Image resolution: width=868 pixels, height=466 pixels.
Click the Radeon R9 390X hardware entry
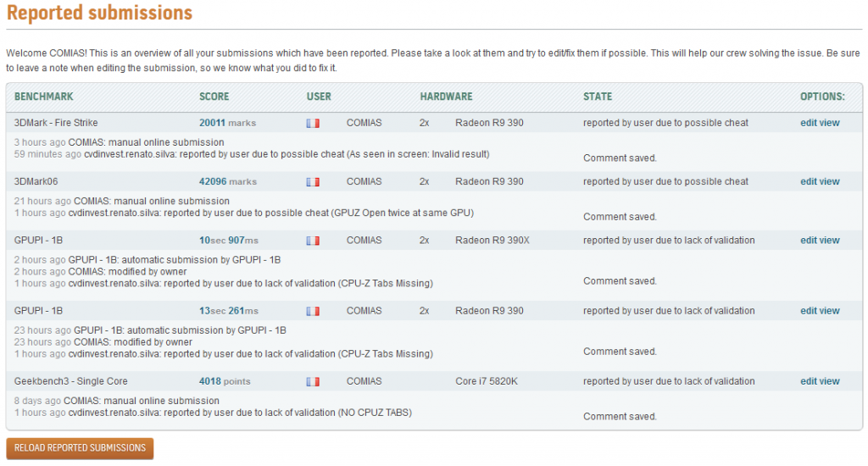pos(492,240)
